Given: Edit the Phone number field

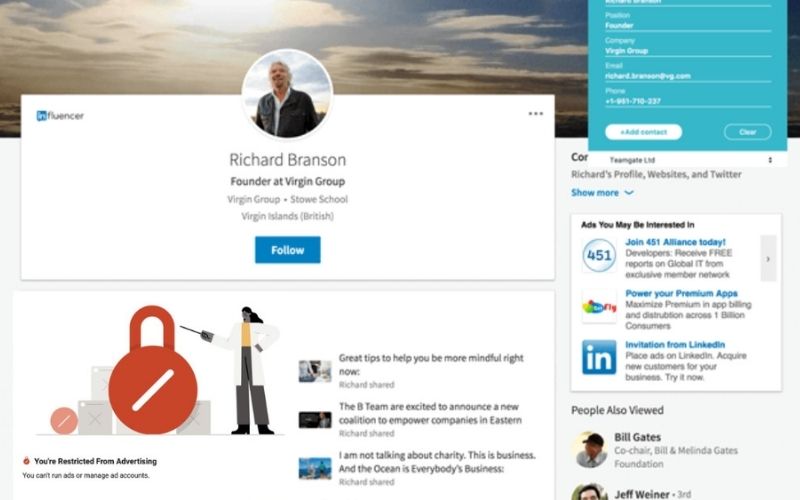Looking at the screenshot, I should pos(688,101).
